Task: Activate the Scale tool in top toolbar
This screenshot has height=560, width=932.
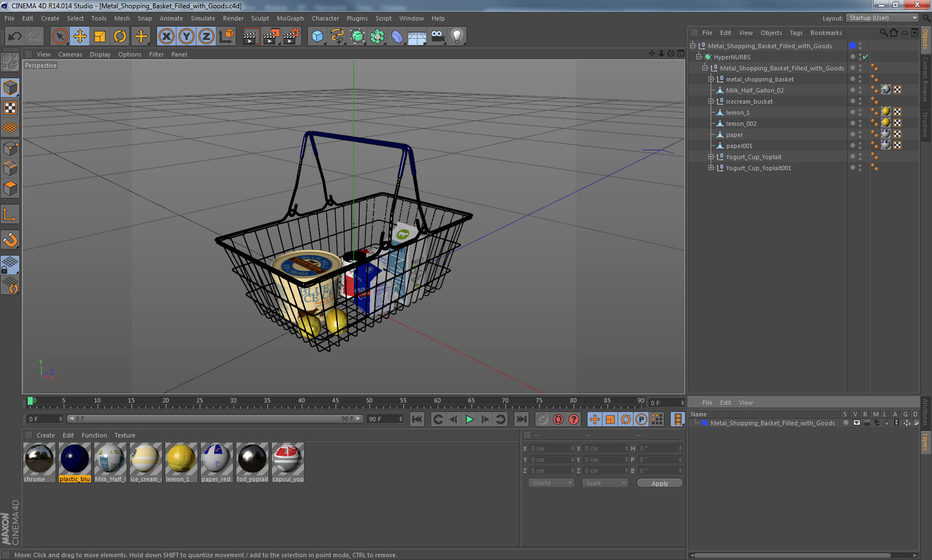Action: [x=100, y=37]
